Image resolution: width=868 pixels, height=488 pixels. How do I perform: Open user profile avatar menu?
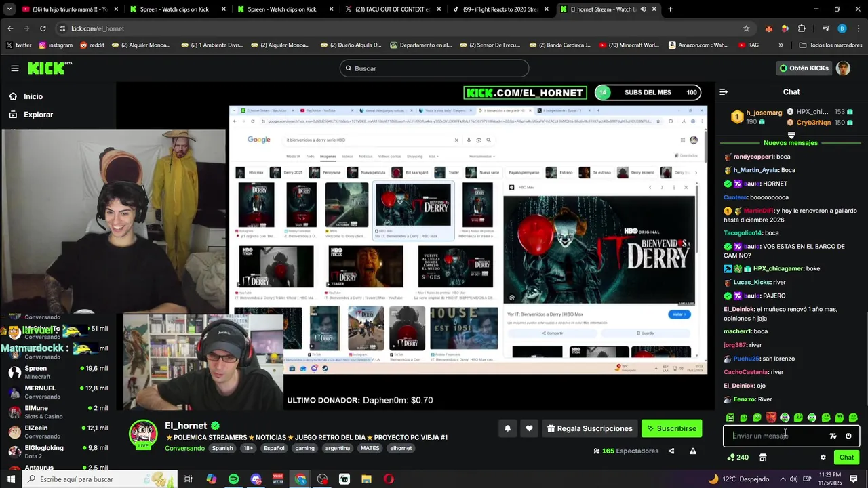[843, 68]
